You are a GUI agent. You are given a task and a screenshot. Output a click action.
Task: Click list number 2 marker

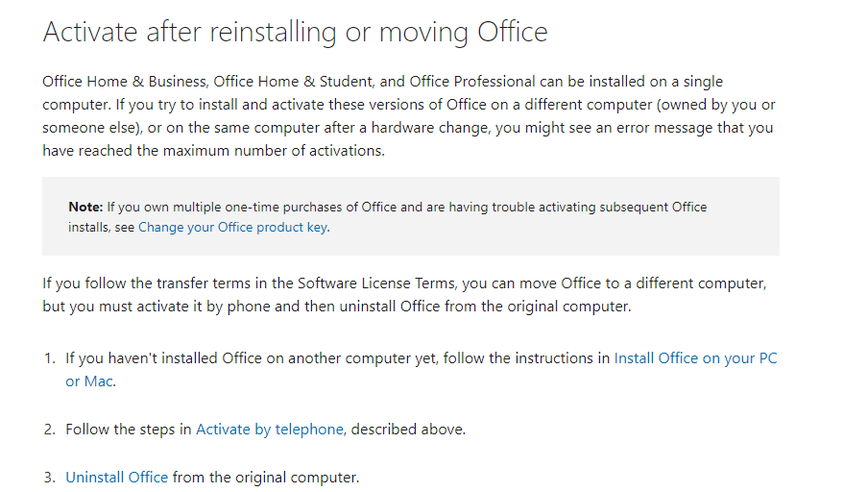point(50,430)
